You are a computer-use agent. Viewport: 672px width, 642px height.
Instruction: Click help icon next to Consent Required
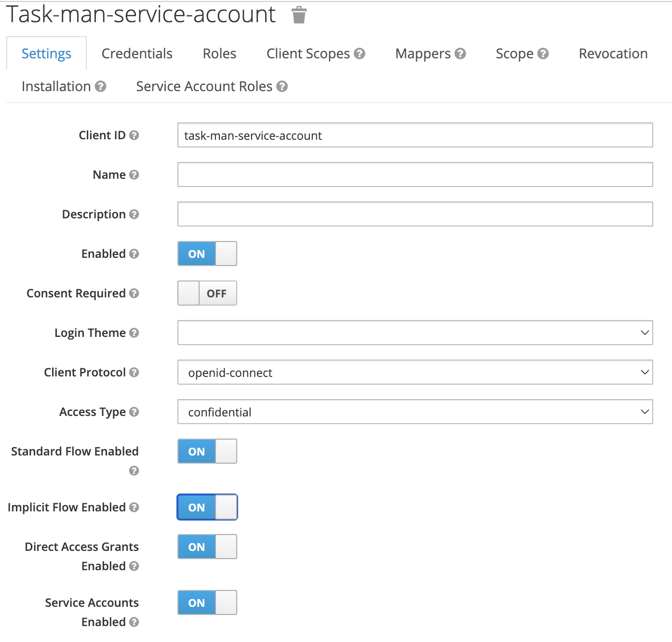click(134, 294)
